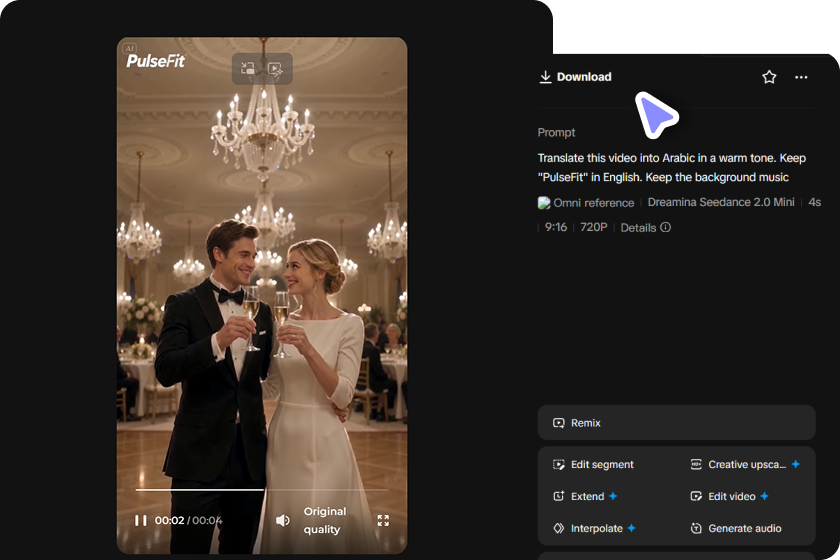The width and height of the screenshot is (840, 560).
Task: Click the 9:16 aspect ratio text
Action: (x=556, y=227)
